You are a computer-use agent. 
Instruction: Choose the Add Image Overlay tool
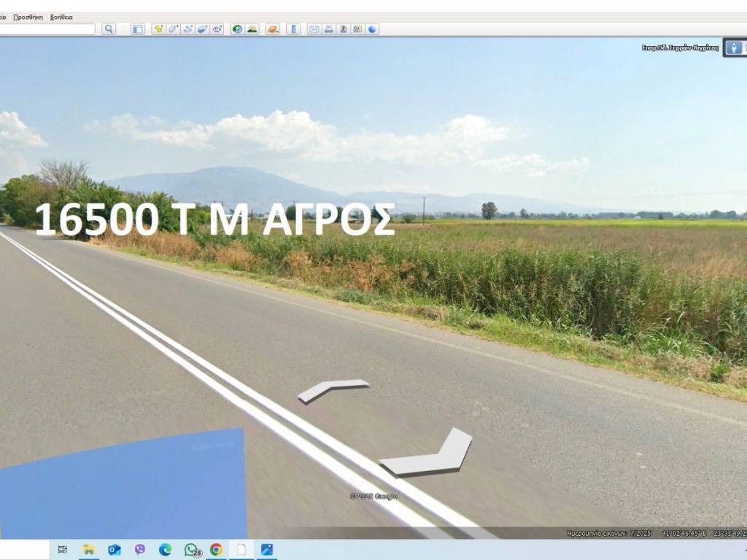pyautogui.click(x=202, y=29)
